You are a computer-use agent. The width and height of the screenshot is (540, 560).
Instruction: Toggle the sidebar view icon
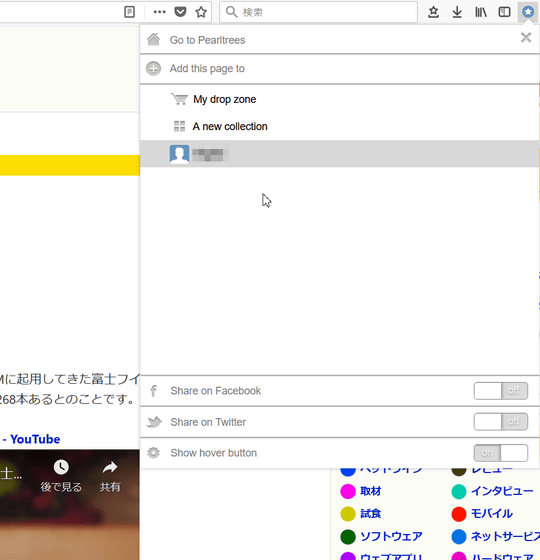(x=504, y=12)
